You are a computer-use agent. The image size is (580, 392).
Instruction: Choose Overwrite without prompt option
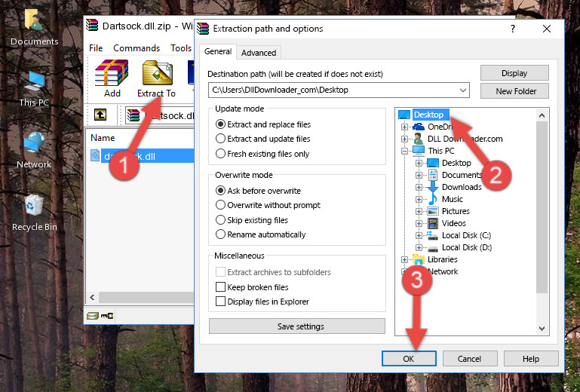click(220, 205)
